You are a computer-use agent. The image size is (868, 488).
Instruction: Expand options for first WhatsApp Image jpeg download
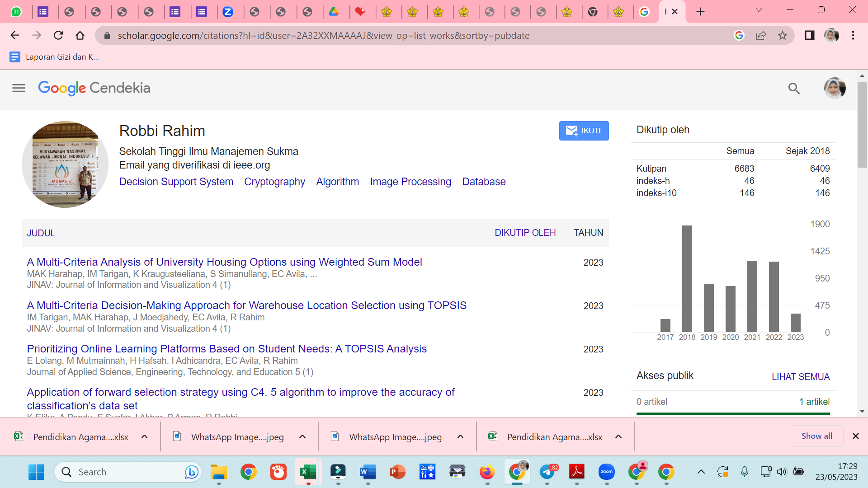[x=302, y=436]
